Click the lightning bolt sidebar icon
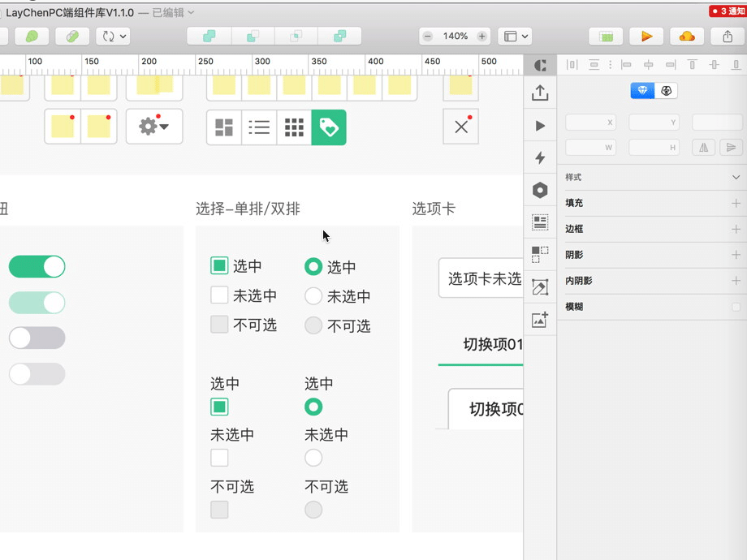747x560 pixels. (x=540, y=157)
